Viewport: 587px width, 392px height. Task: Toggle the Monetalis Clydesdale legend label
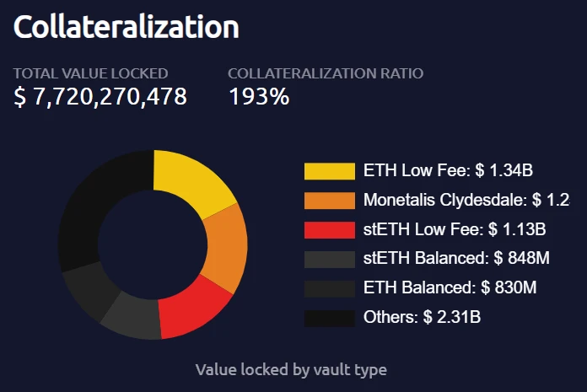click(466, 201)
